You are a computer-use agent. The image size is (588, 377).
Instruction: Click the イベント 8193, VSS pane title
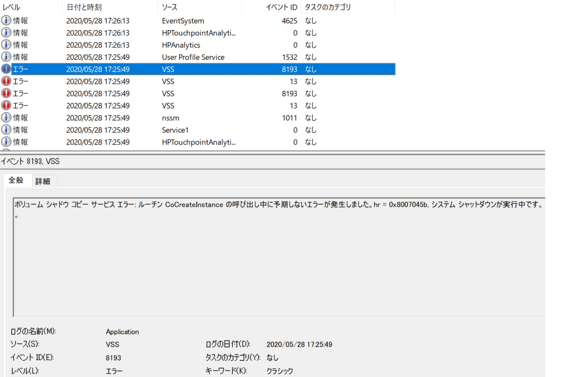30,161
